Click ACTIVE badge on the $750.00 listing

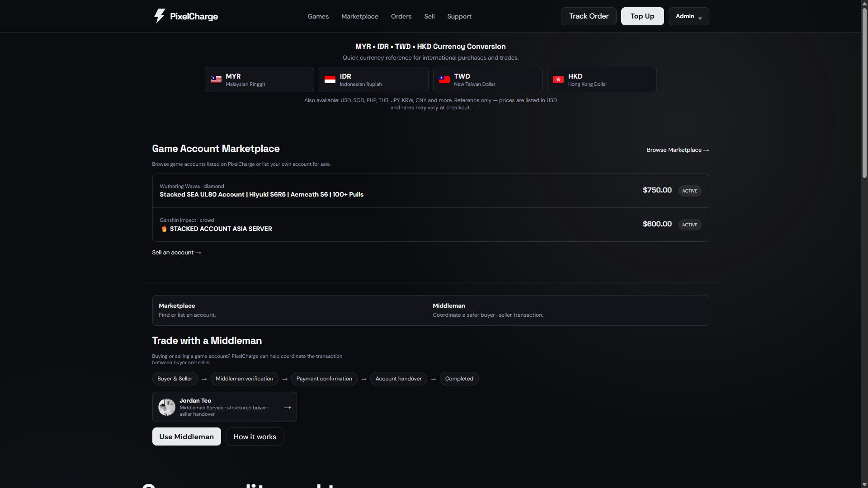[689, 191]
